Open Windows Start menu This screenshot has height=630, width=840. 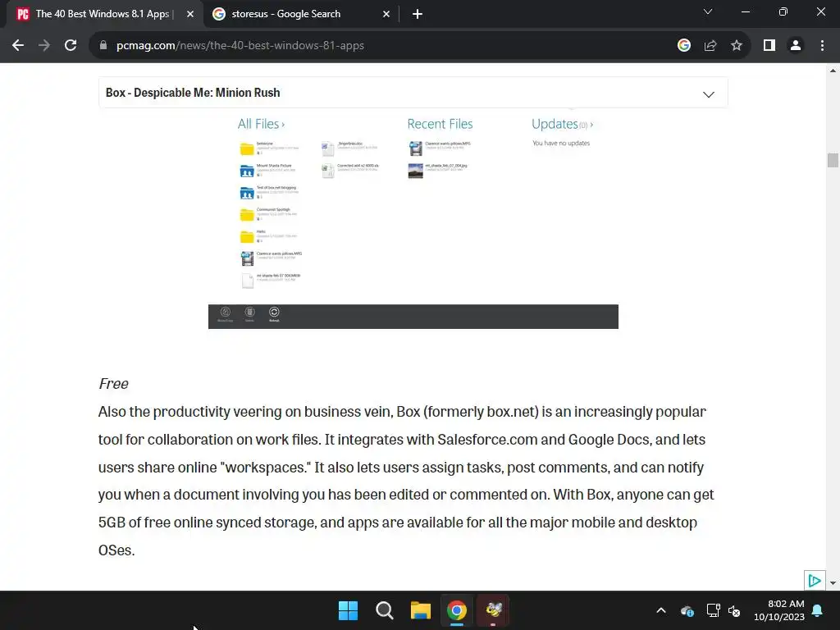pyautogui.click(x=348, y=610)
